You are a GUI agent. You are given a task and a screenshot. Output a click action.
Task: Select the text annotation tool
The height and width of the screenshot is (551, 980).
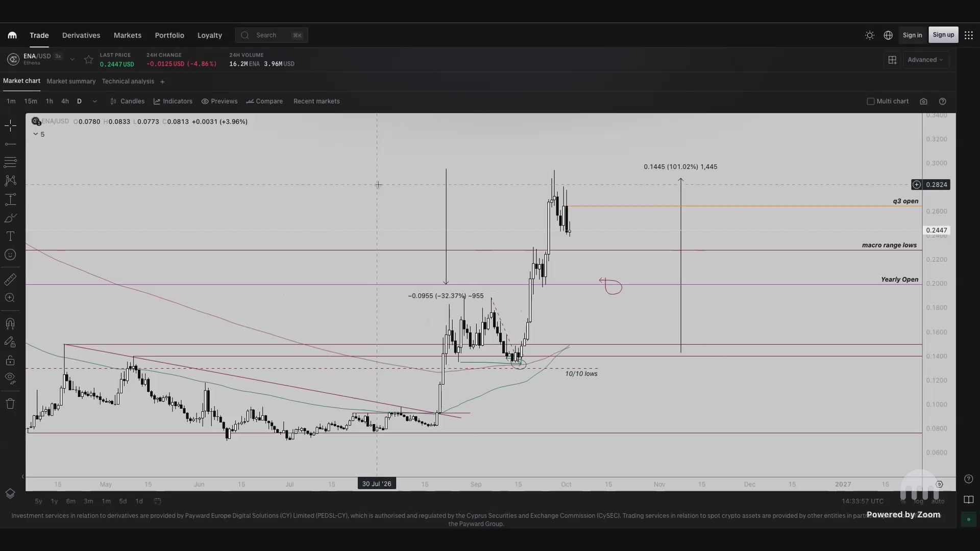(x=10, y=236)
